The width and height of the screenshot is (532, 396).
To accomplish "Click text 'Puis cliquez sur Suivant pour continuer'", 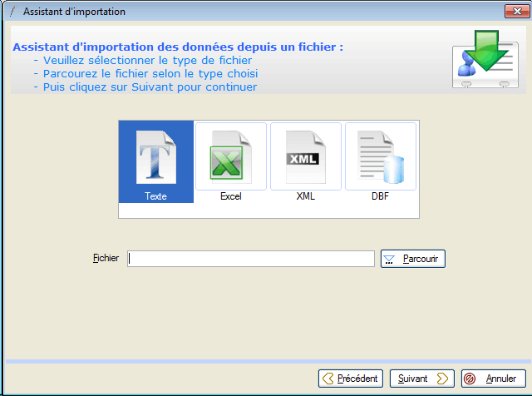I will point(150,87).
